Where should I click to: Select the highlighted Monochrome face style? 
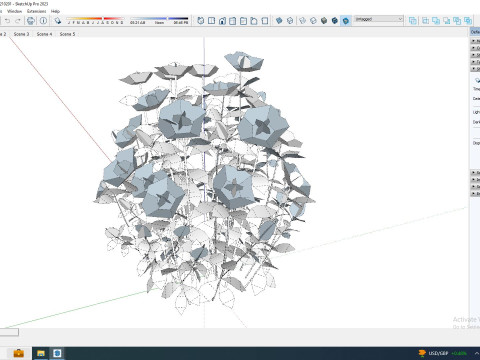point(346,21)
